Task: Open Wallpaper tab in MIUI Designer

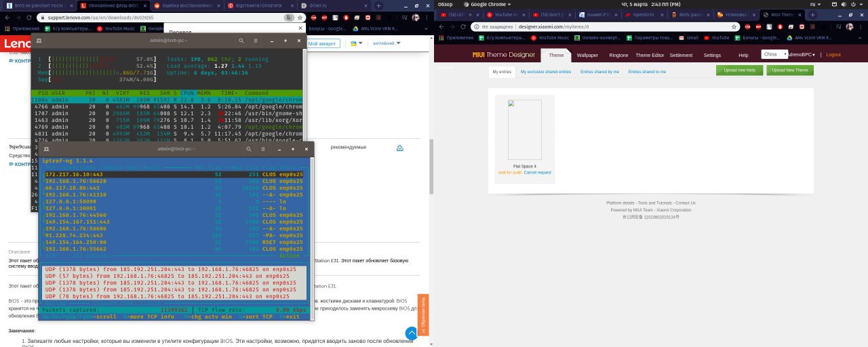Action: tap(587, 55)
